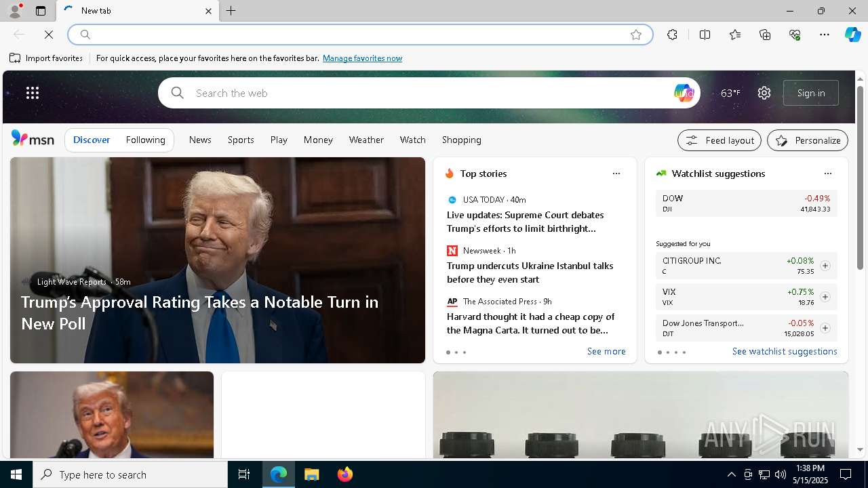Open the Money section
Screen dimensions: 868x488
(x=318, y=140)
